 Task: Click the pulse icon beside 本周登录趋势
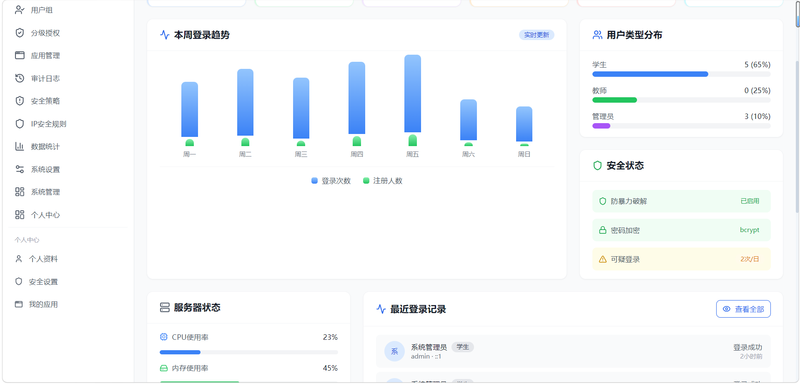(164, 35)
